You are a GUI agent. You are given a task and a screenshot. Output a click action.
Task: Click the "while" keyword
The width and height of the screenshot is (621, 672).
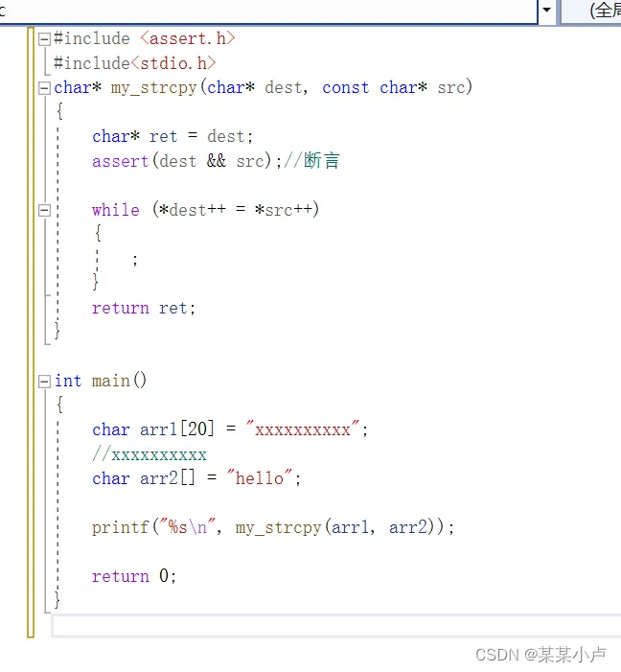(x=116, y=211)
